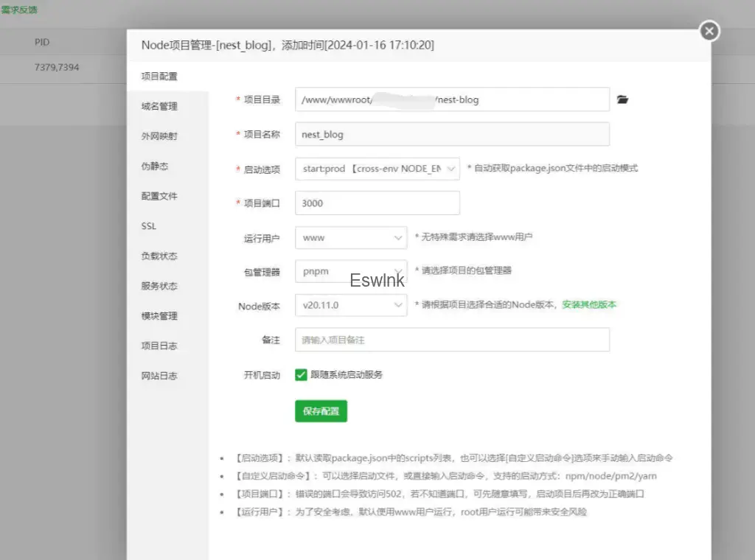This screenshot has width=755, height=560.
Task: Click the folder browse icon beside project directory
Action: tap(622, 99)
